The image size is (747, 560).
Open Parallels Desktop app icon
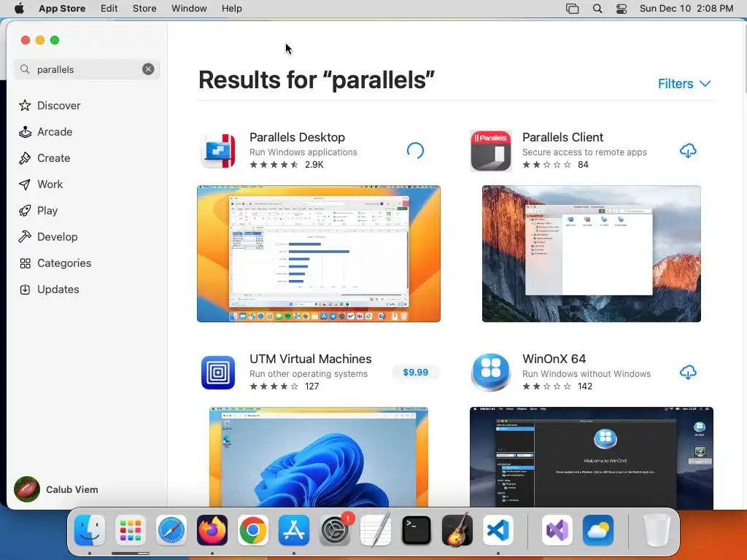pos(218,151)
